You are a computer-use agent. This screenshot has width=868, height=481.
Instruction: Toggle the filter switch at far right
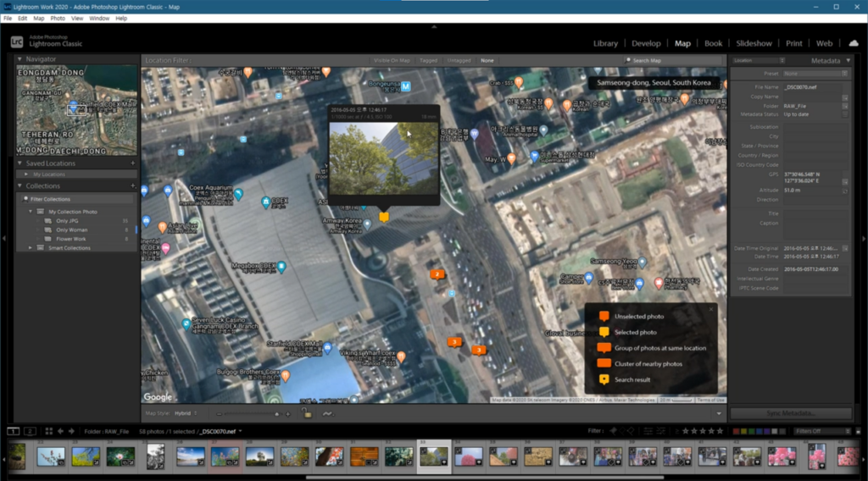pos(858,431)
